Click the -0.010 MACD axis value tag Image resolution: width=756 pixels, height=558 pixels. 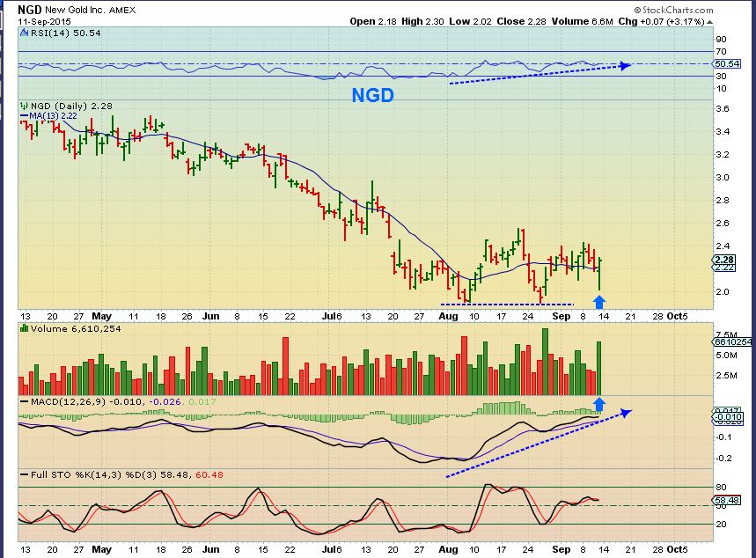tap(728, 417)
